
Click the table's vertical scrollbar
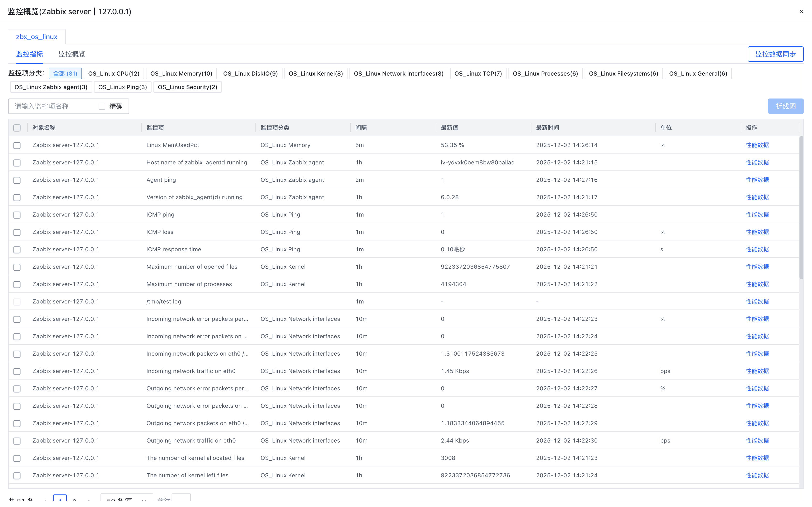(x=801, y=208)
